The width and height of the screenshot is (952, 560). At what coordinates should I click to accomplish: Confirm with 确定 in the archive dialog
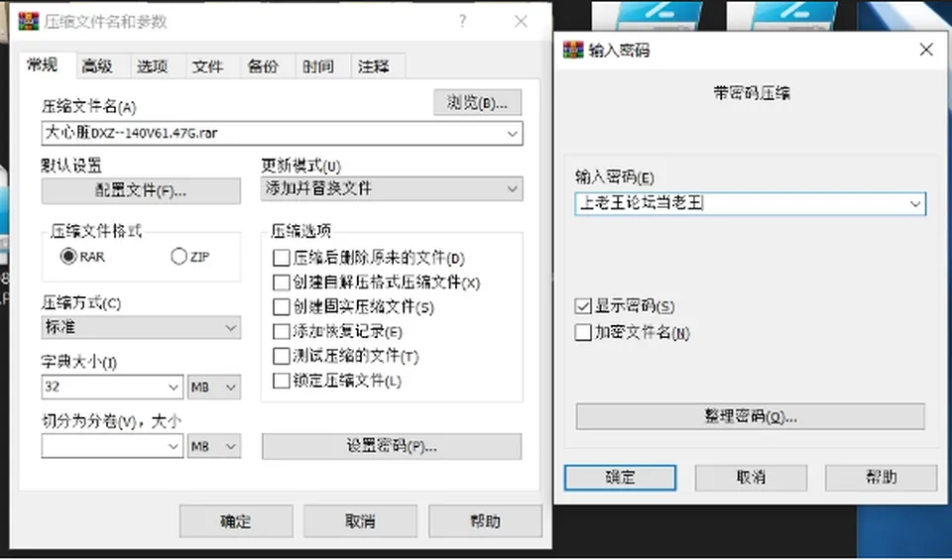click(x=236, y=521)
